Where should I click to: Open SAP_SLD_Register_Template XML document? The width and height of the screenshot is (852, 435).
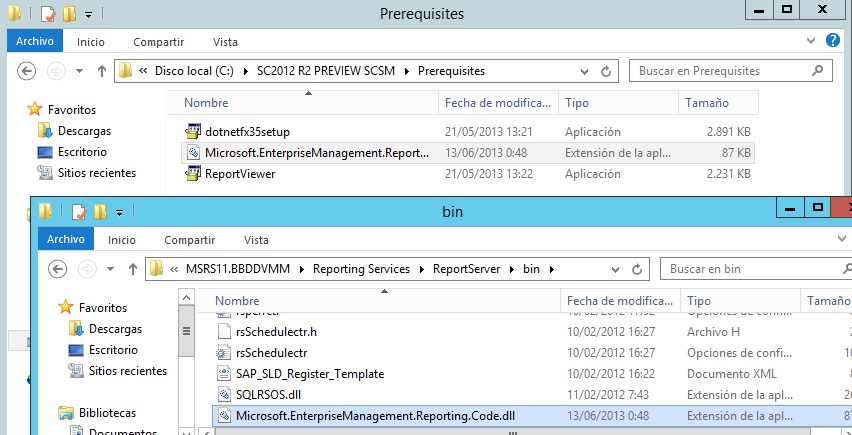[x=310, y=373]
